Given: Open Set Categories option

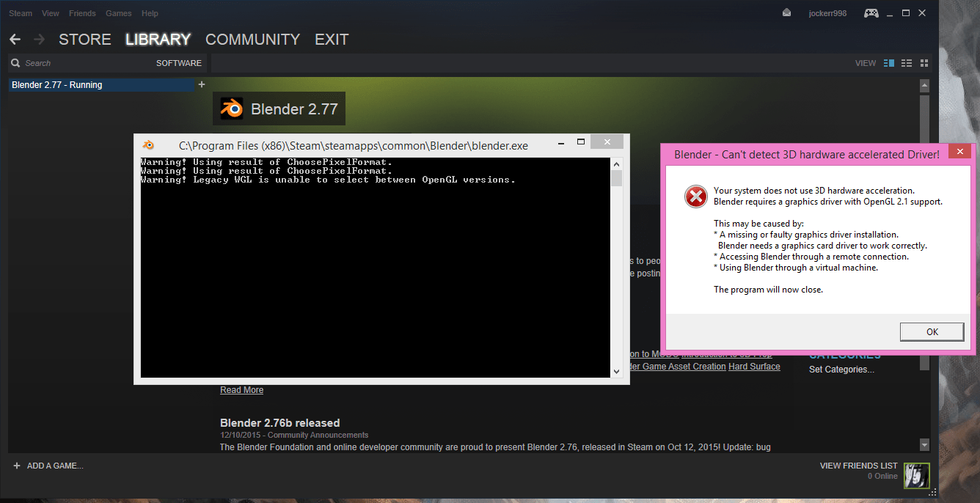Looking at the screenshot, I should pos(841,369).
